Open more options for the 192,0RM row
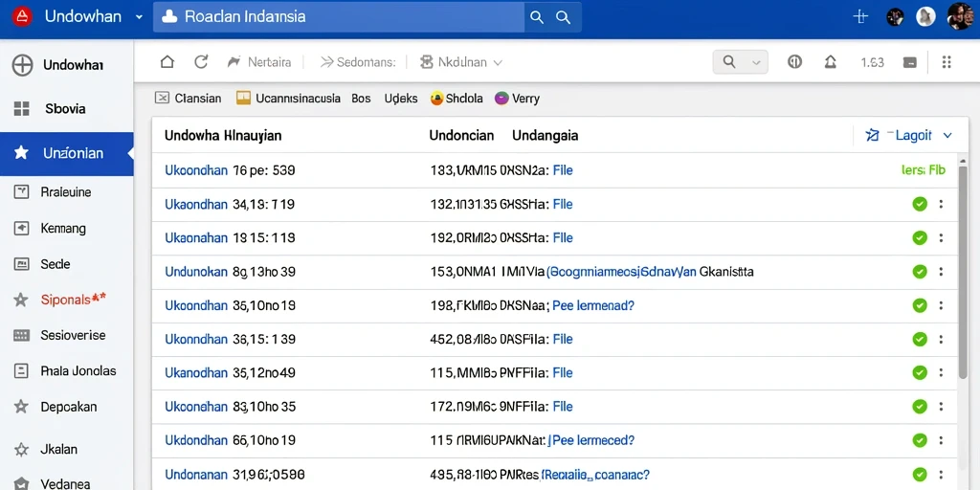Screen dimensions: 980x490 [x=941, y=237]
